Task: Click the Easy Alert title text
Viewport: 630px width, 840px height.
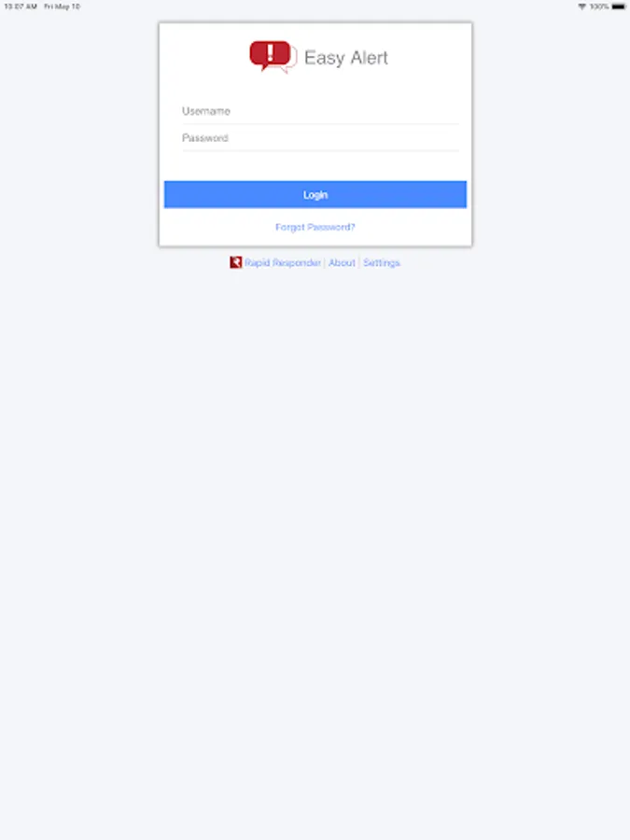Action: (x=346, y=58)
